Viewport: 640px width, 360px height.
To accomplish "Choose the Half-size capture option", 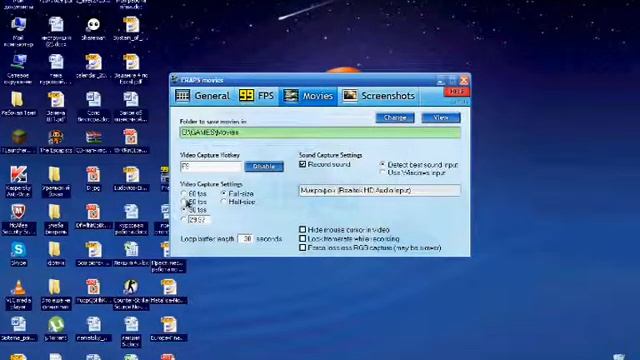I will click(x=224, y=202).
